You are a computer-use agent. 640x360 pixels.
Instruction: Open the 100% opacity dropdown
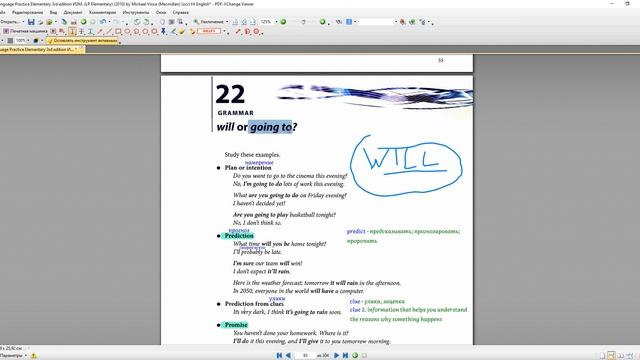[x=28, y=40]
